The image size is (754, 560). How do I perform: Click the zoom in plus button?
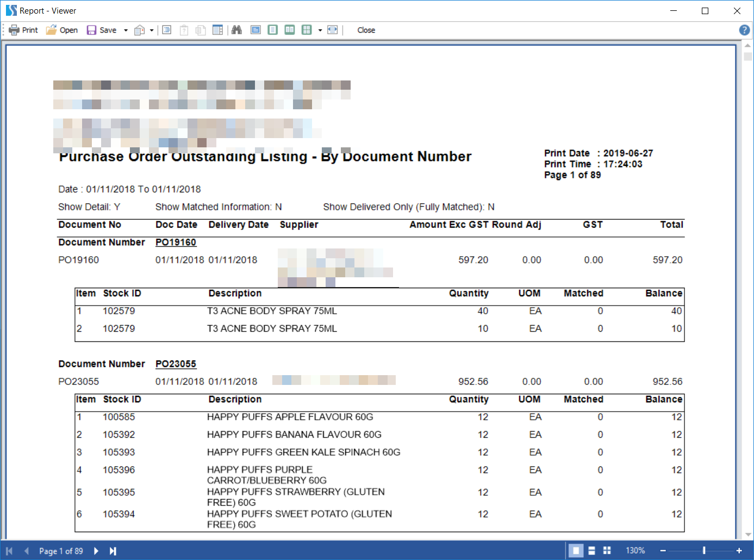pos(739,551)
